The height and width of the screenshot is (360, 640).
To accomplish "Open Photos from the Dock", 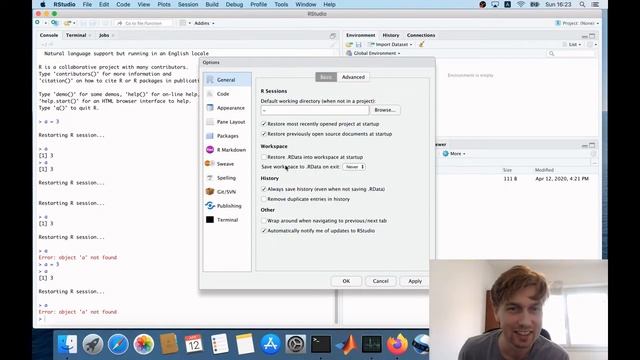I will [143, 344].
